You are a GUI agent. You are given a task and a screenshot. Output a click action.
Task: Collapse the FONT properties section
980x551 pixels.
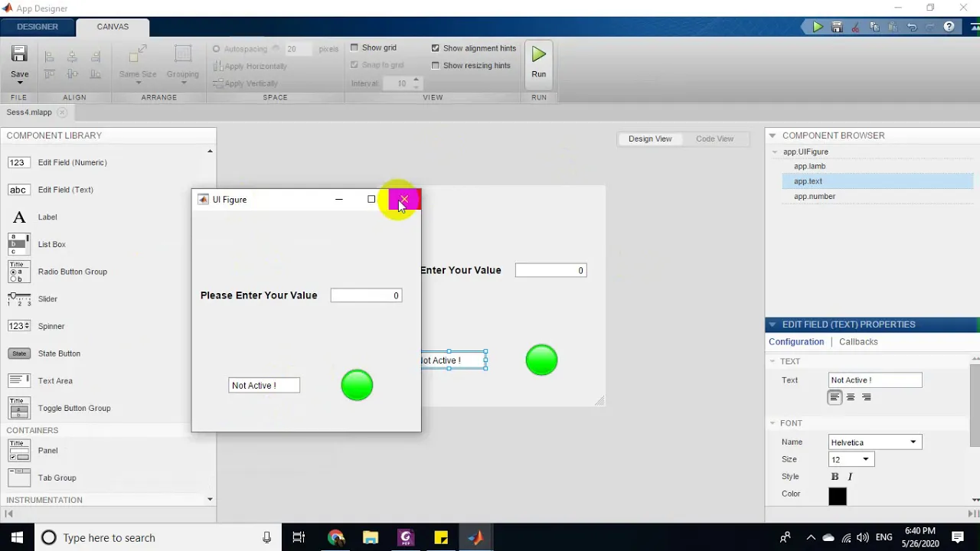tap(773, 423)
